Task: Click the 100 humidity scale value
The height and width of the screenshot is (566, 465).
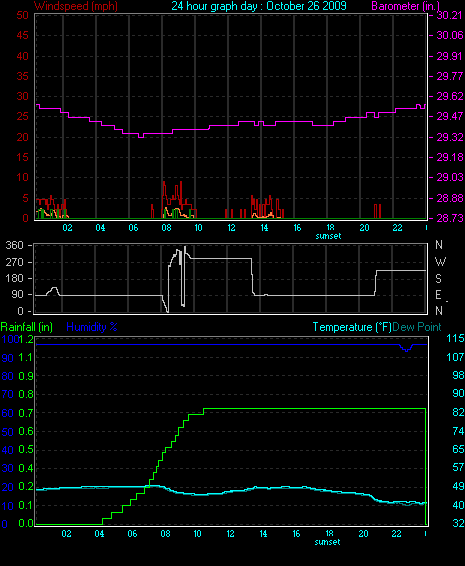Action: [10, 339]
